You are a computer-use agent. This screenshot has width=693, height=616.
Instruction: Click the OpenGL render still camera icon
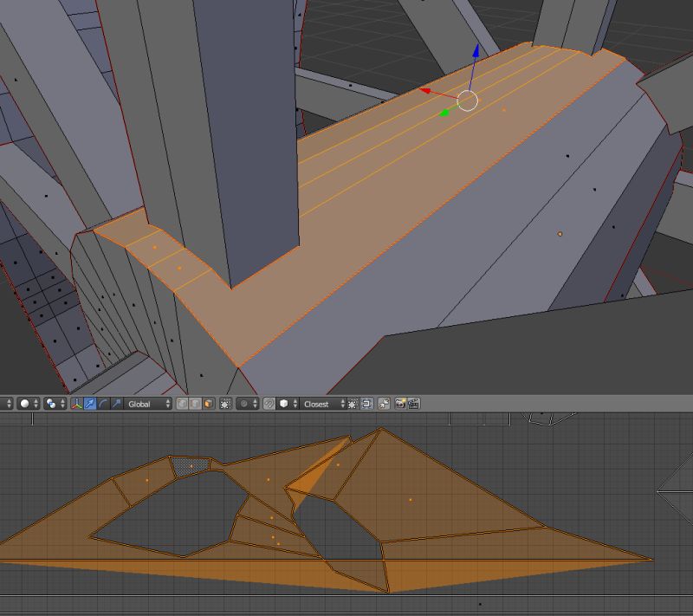tap(400, 405)
